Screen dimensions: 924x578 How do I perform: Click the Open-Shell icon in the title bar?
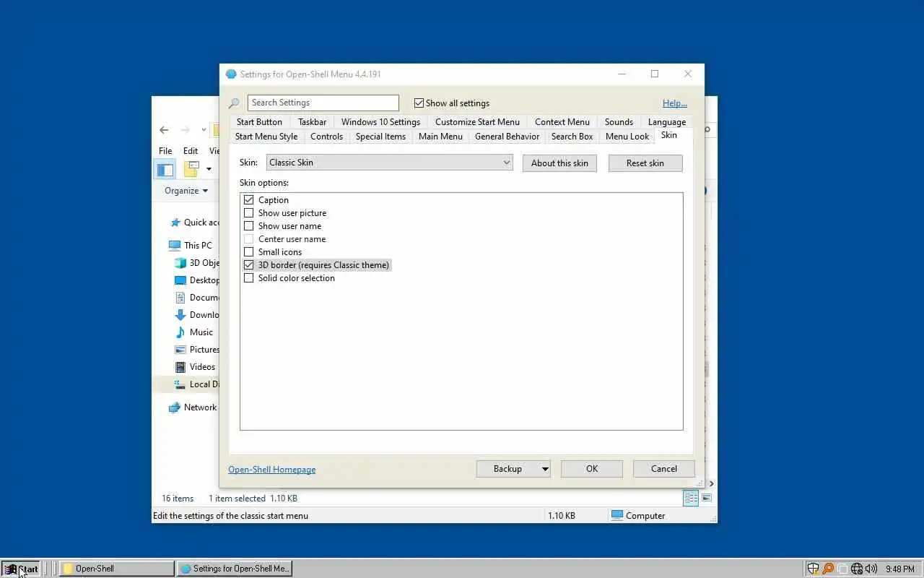(x=231, y=74)
